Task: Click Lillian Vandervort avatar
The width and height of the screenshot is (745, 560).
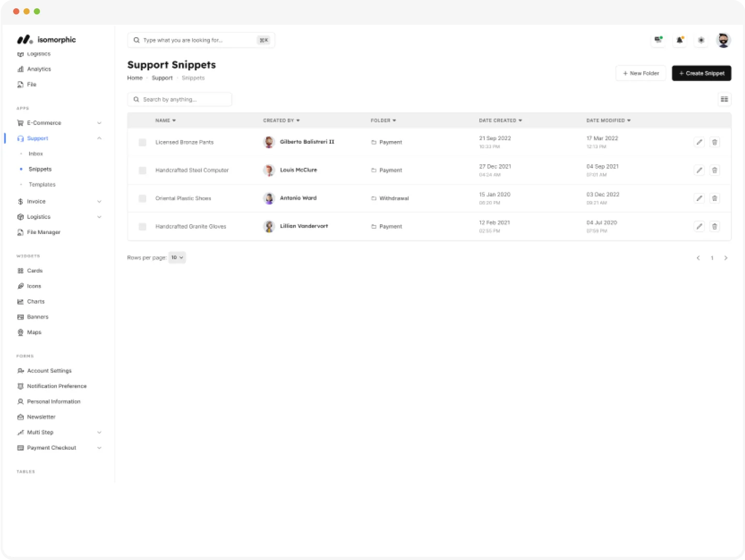Action: (x=269, y=226)
